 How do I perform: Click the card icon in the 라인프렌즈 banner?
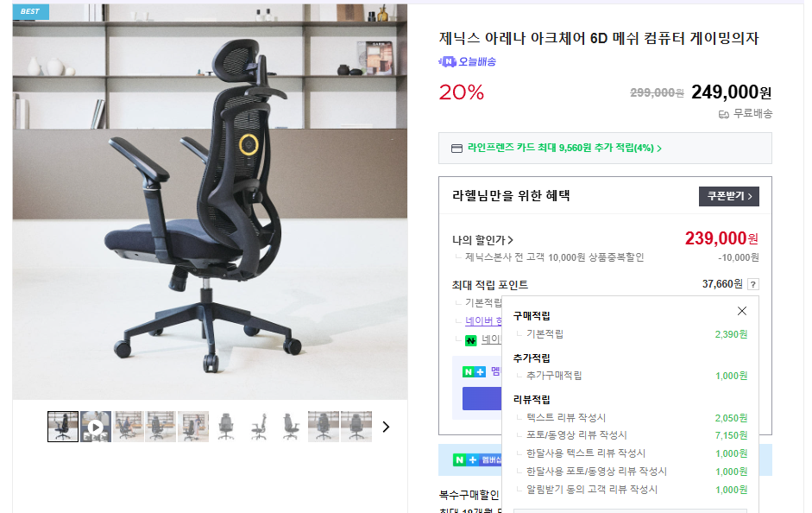pos(456,149)
